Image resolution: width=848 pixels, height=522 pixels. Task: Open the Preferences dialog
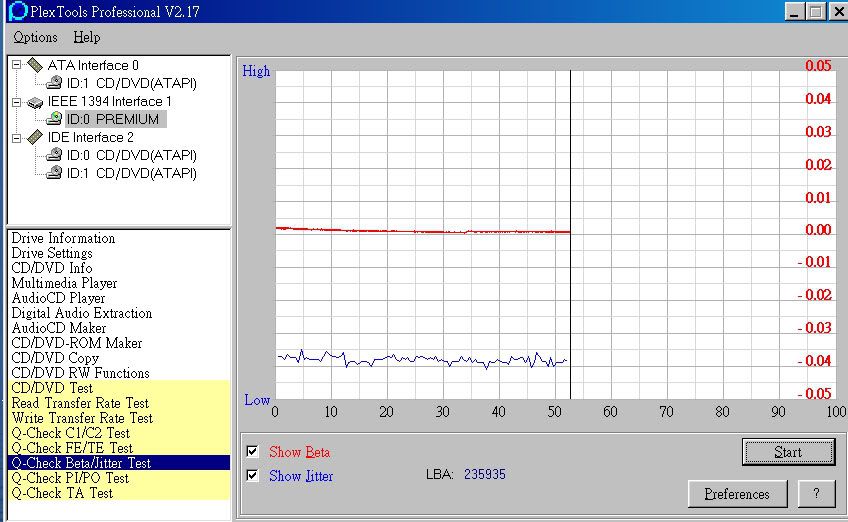coord(737,494)
